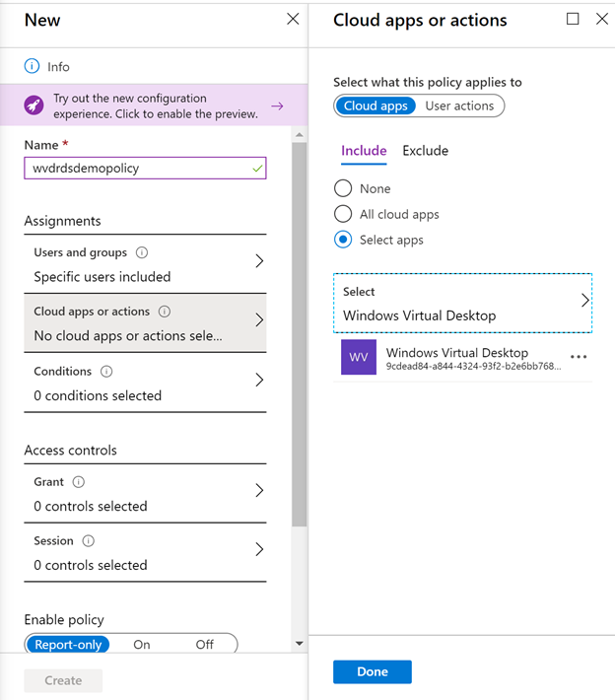Expand Session controls chevron
This screenshot has height=700, width=615.
(259, 549)
